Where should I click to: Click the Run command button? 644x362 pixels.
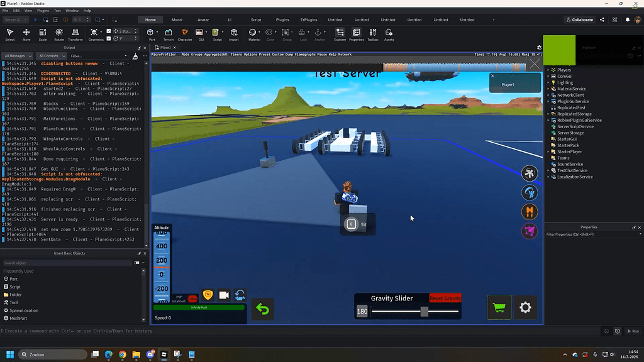pos(633,331)
